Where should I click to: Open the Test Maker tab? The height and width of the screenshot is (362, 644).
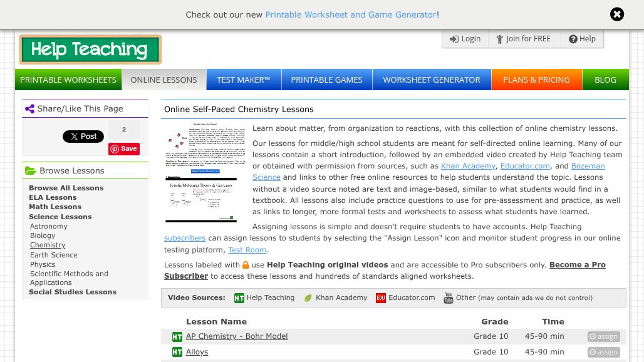(244, 80)
